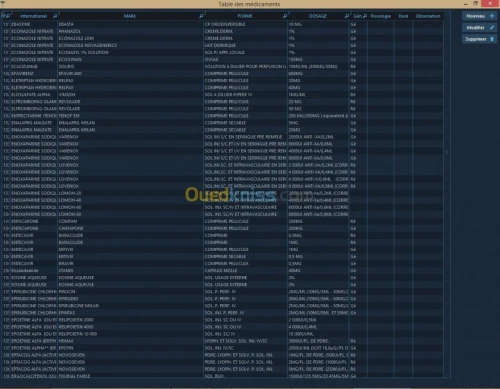This screenshot has height=389, width=500.
Task: Select the ECONAZOLE LDM cell
Action: tap(130, 38)
